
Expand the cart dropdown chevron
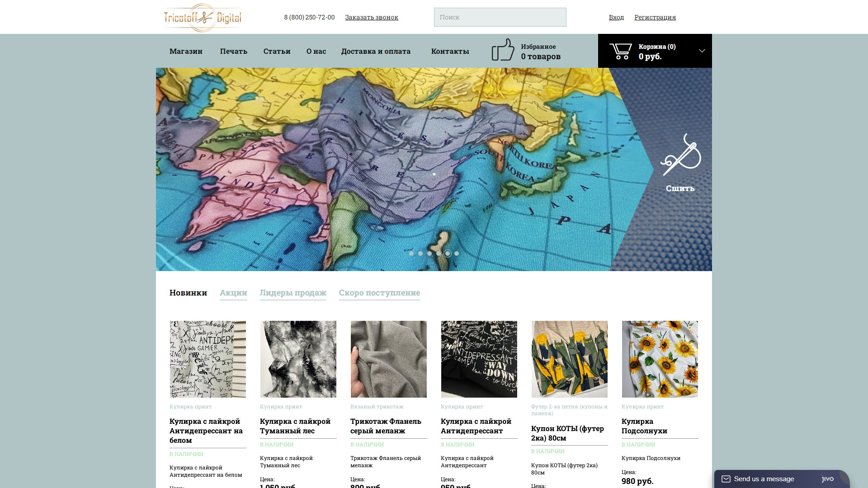[x=702, y=51]
